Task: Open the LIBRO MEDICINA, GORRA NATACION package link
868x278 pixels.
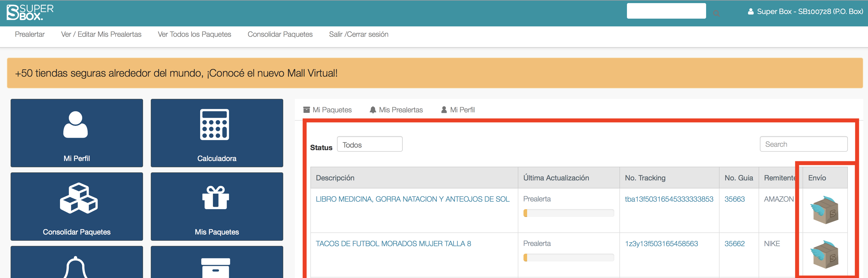Action: tap(413, 199)
